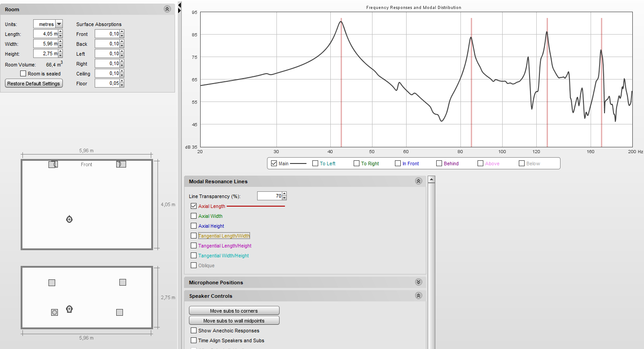Adjust the Length spinner arrows
This screenshot has width=644, height=349.
(61, 34)
